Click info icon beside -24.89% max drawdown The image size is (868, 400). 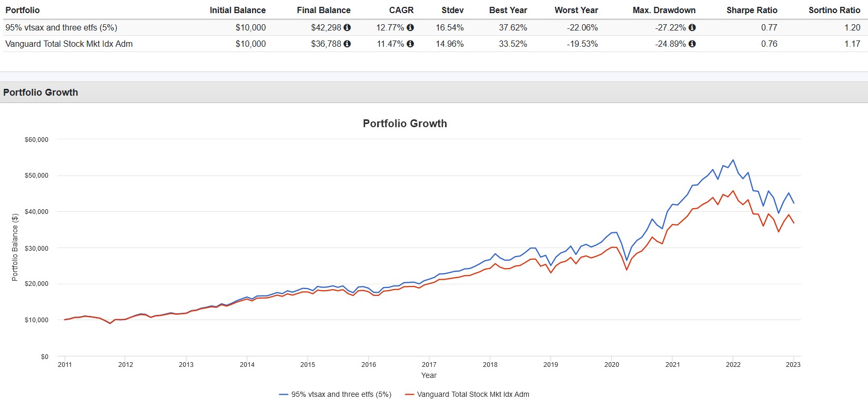click(692, 44)
